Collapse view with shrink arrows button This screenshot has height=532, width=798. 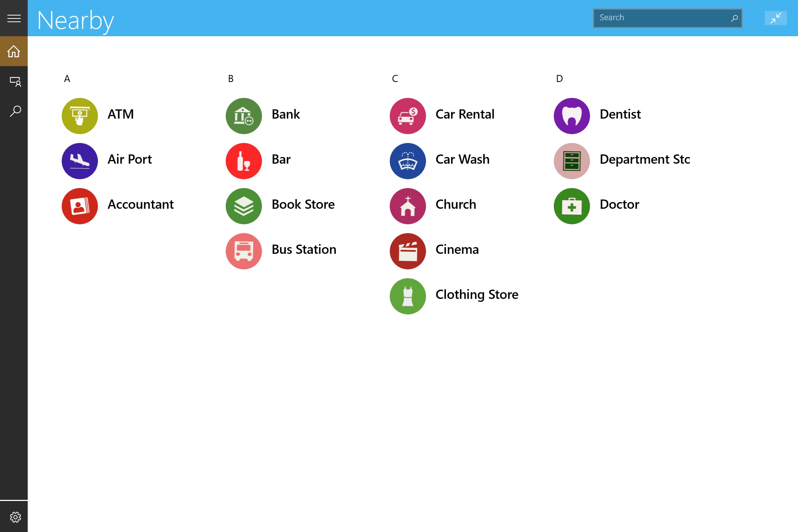coord(775,18)
